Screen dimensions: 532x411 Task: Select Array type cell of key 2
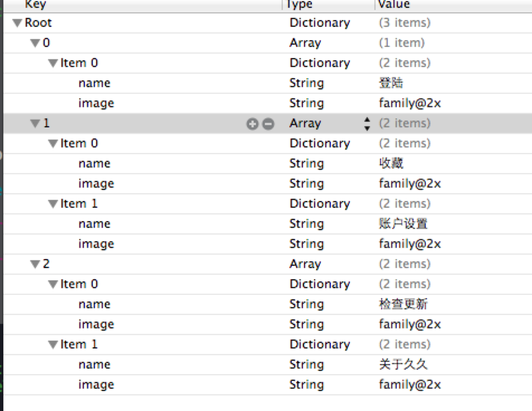(305, 264)
